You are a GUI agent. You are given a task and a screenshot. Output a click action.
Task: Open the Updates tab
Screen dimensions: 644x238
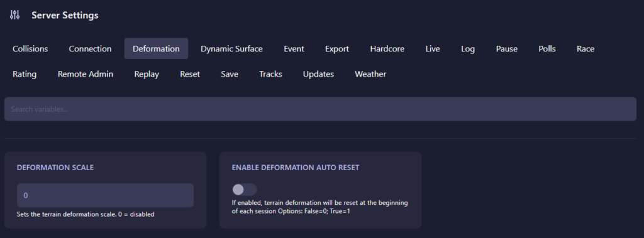318,74
